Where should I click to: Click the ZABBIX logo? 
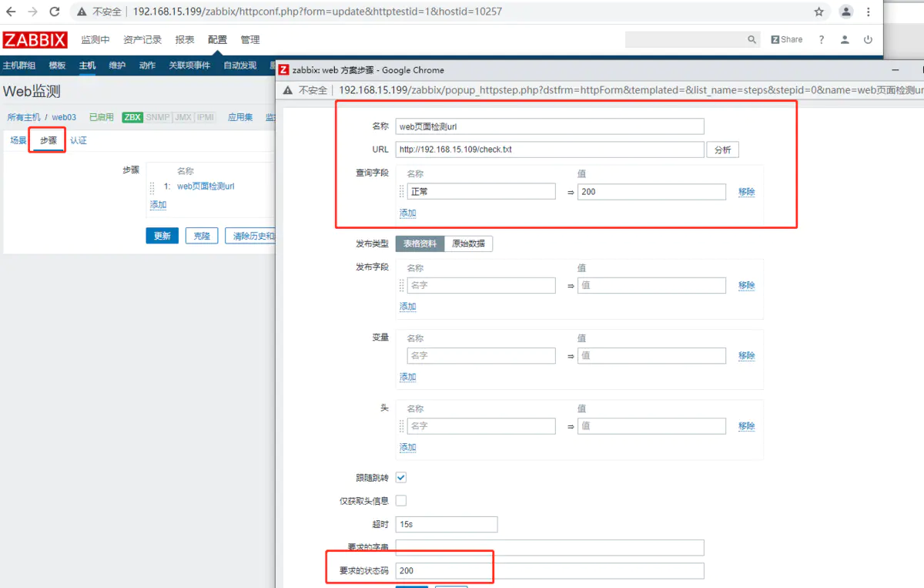[35, 40]
